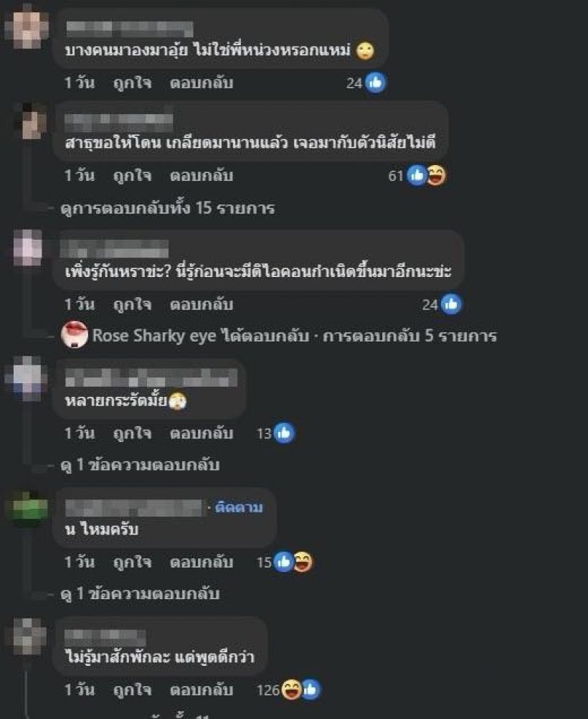Click ตอบกลับ under ไม่รู้มาสักพักละ comment
This screenshot has height=719, width=588.
[x=201, y=690]
